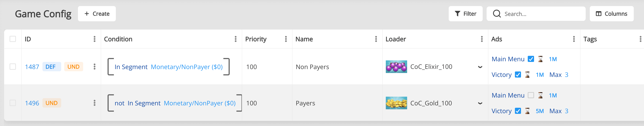The image size is (644, 126).
Task: Toggle the select-all rows checkbox
Action: coord(13,39)
